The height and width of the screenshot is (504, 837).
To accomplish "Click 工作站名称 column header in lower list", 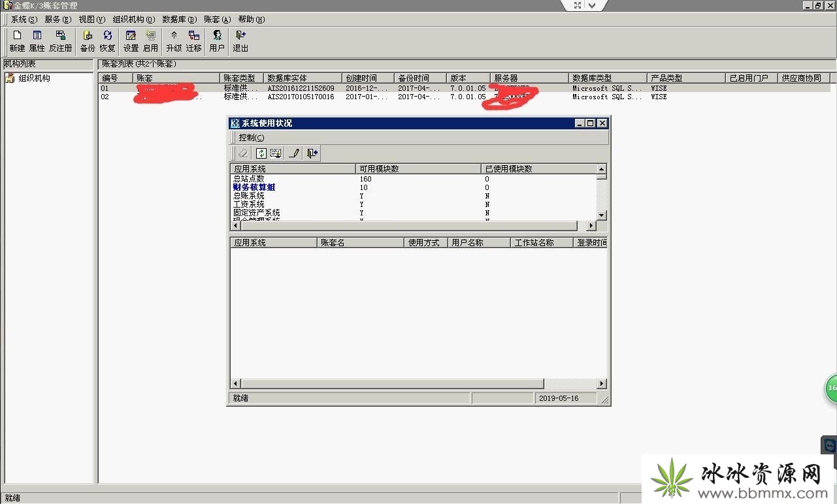I will pos(542,242).
